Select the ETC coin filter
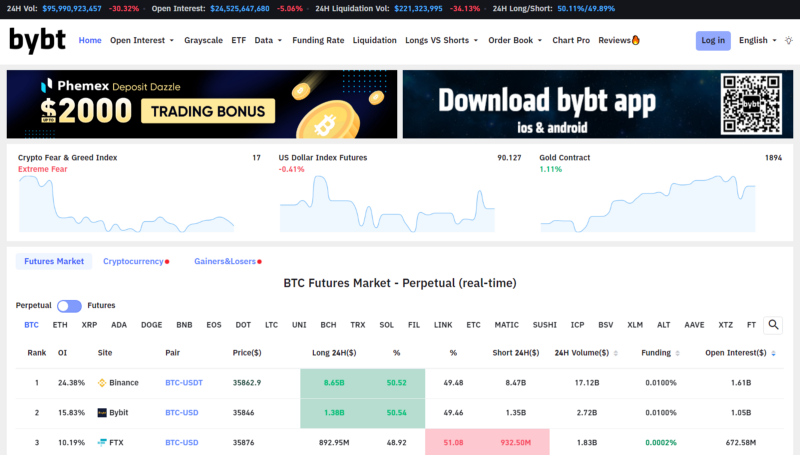The height and width of the screenshot is (455, 800). pyautogui.click(x=473, y=325)
